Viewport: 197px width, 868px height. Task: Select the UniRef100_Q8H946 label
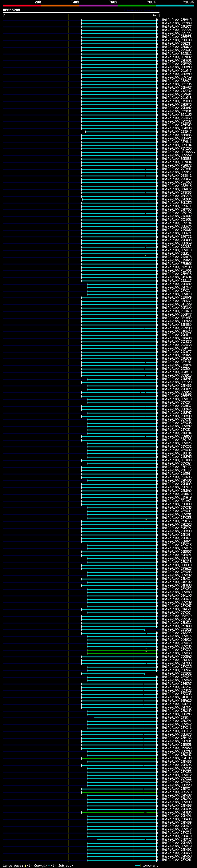click(177, 410)
